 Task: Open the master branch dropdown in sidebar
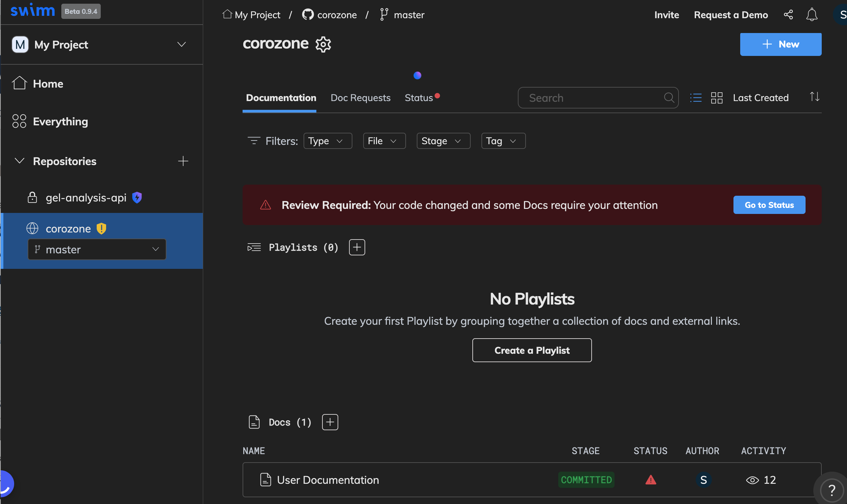tap(97, 250)
